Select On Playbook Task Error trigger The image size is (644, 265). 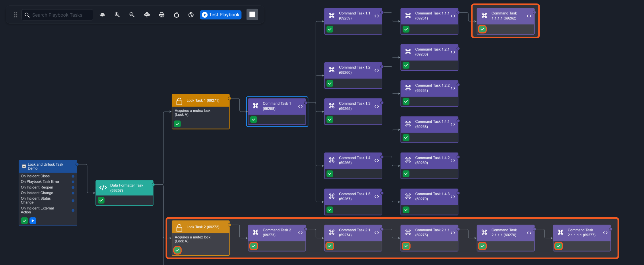pos(40,182)
